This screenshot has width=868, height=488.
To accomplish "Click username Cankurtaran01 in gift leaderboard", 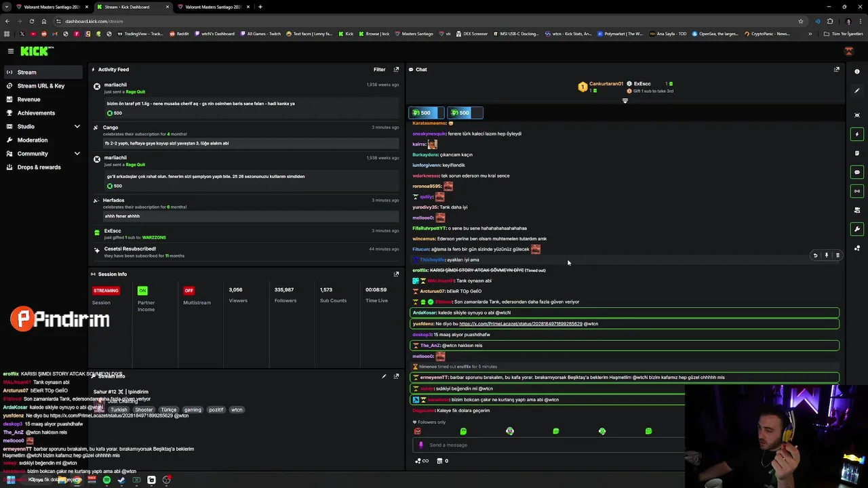I will click(606, 83).
